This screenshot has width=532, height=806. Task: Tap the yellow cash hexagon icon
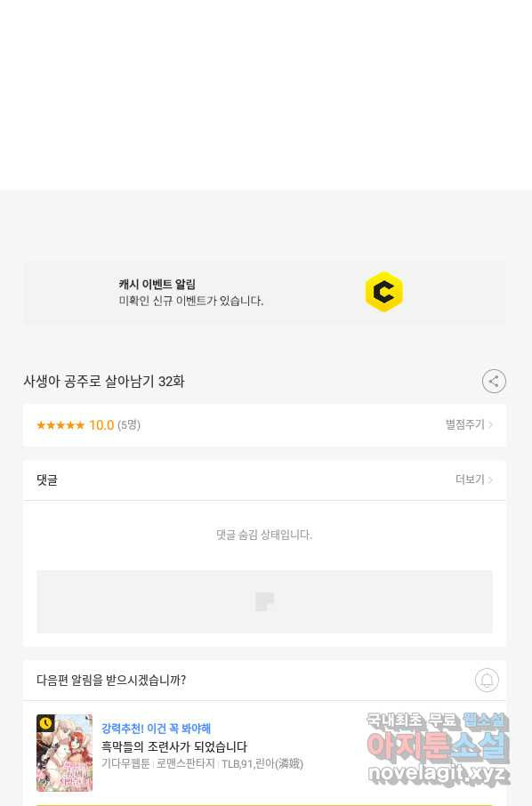point(384,292)
